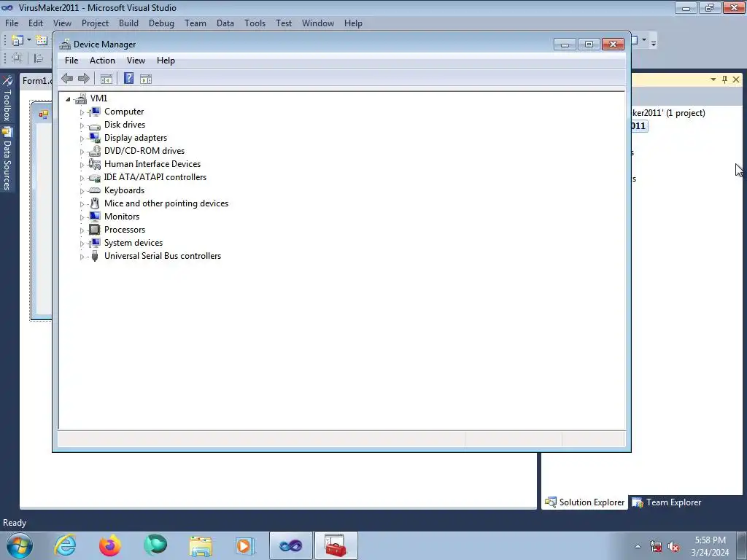Image resolution: width=747 pixels, height=560 pixels.
Task: Select the Universal Serial Bus controllers icon
Action: [95, 256]
